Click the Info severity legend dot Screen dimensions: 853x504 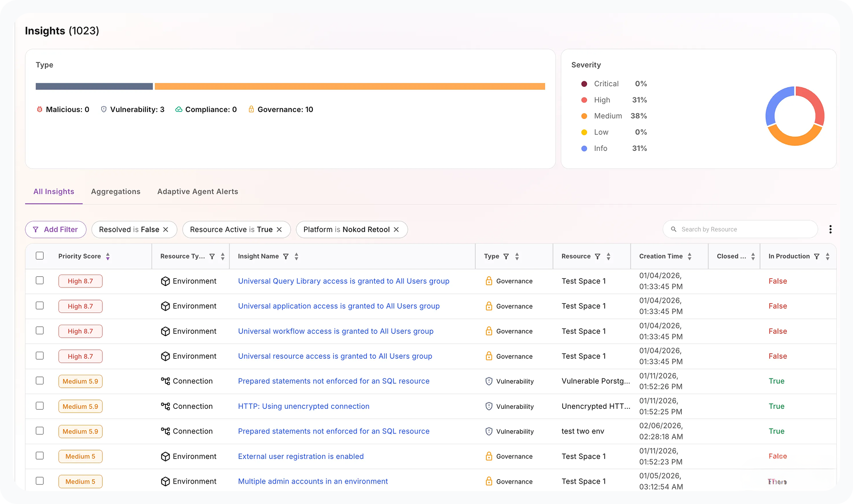584,149
